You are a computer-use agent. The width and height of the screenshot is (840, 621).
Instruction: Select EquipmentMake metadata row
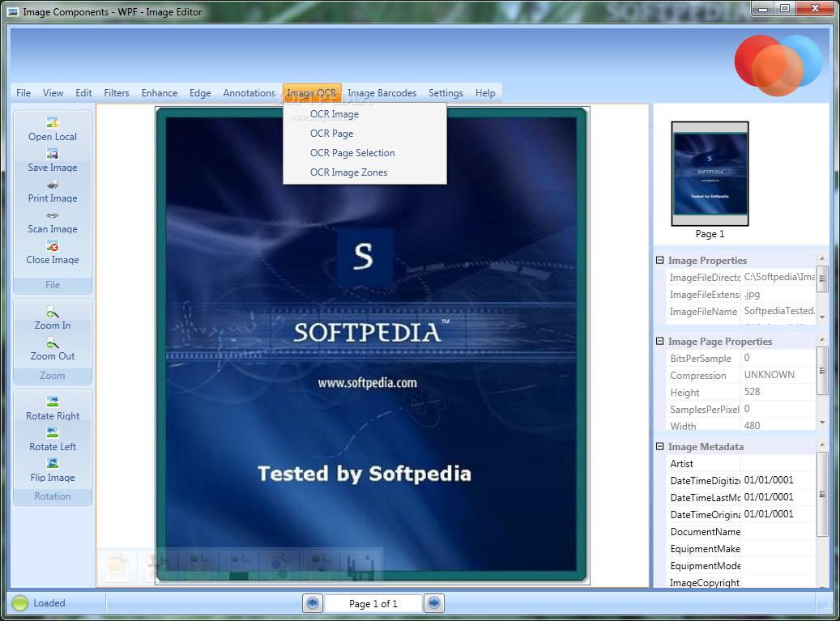(741, 548)
